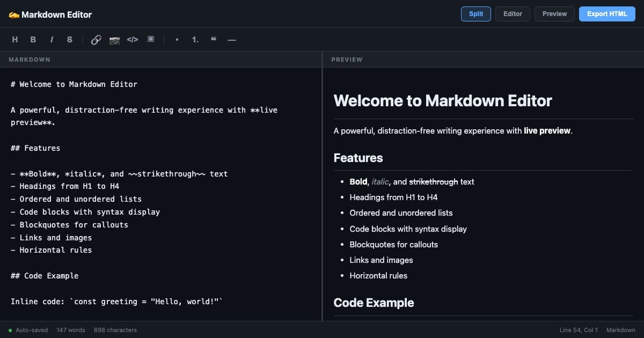Image resolution: width=644 pixels, height=338 pixels.
Task: Click the PREVIEW pane header
Action: point(484,60)
